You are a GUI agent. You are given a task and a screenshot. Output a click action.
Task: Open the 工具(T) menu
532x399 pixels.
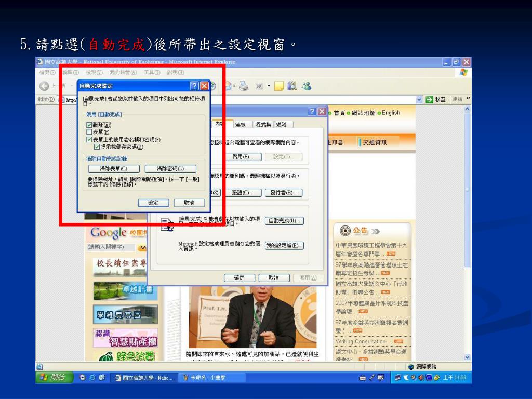(152, 72)
